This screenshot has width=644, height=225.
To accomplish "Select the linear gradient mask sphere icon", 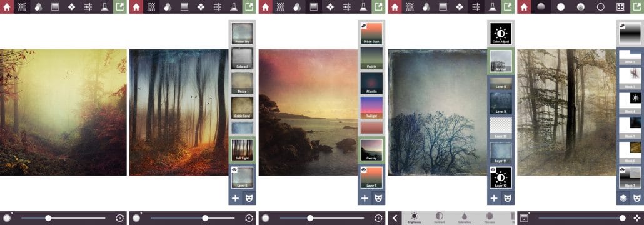I will point(541,7).
